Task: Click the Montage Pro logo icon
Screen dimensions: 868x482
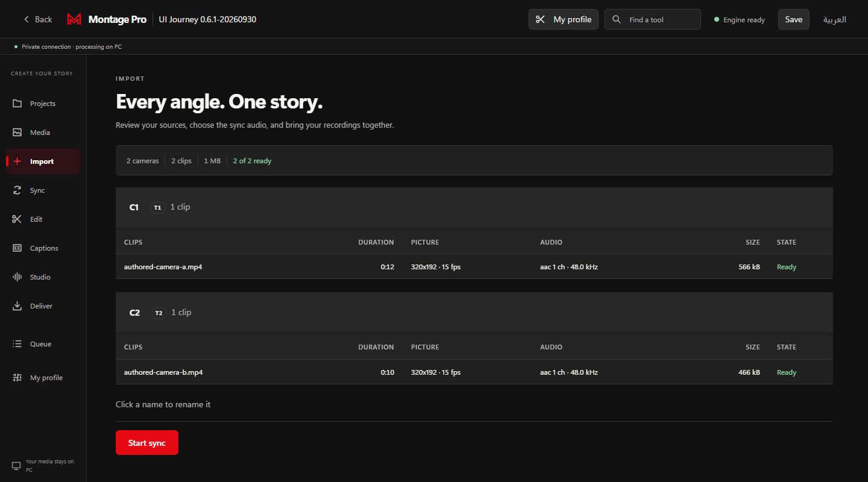Action: click(x=74, y=19)
